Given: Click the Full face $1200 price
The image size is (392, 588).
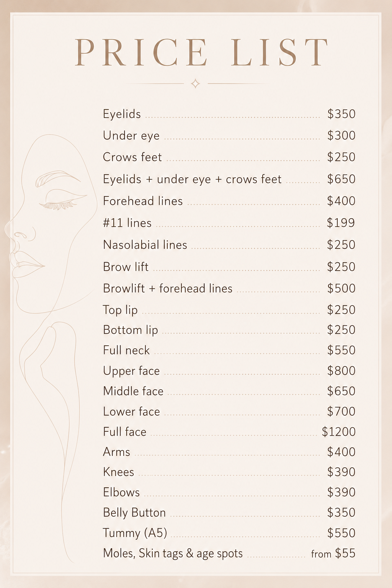Looking at the screenshot, I should click(x=338, y=432).
